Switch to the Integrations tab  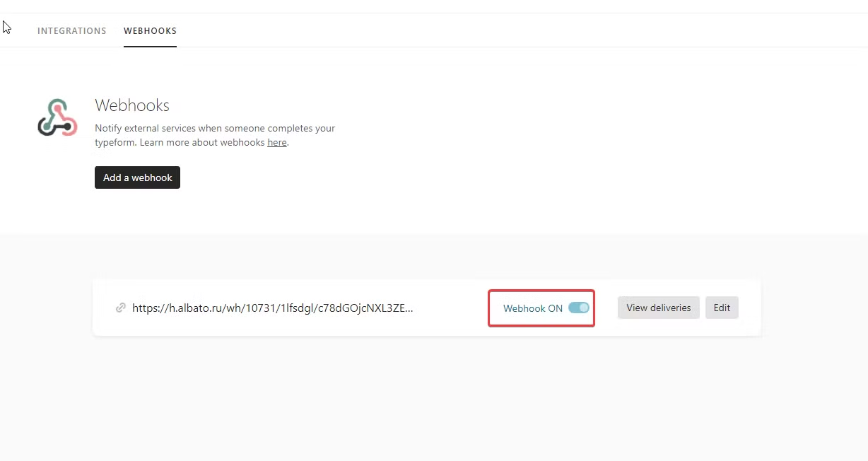(71, 31)
